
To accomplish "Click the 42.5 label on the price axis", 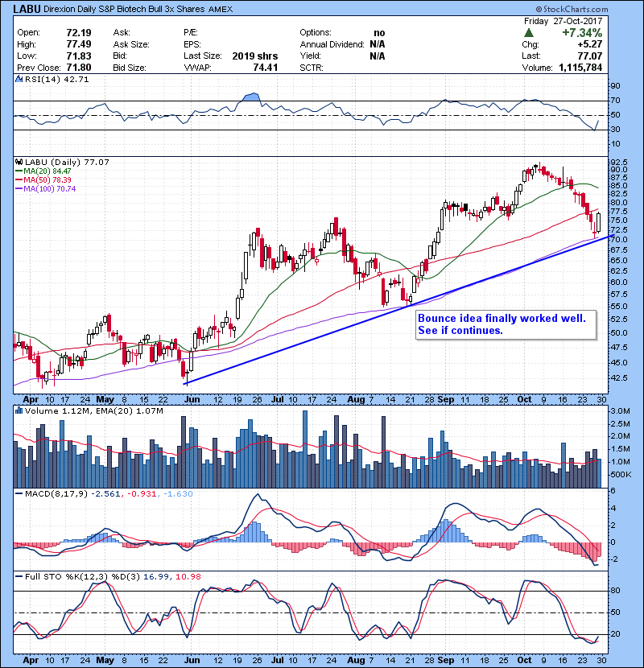I will 619,378.
